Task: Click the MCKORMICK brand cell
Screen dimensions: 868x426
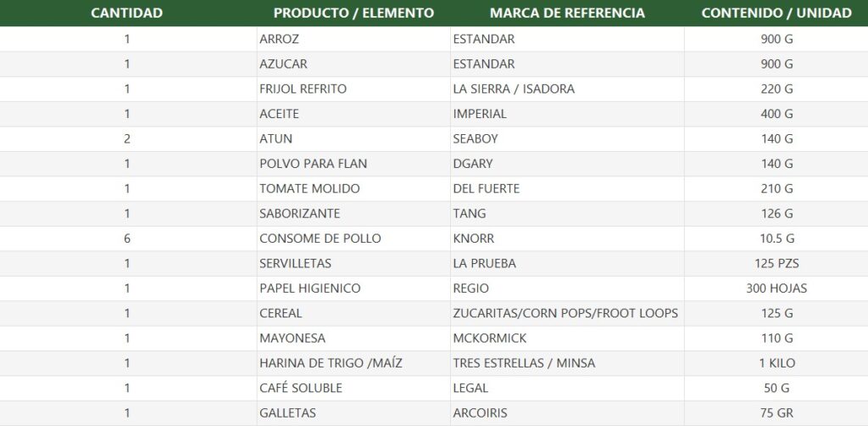Action: 567,339
